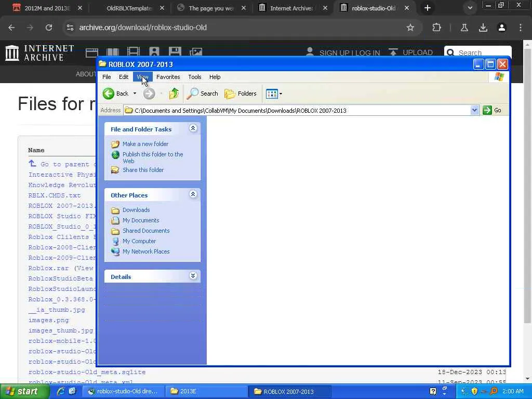Image resolution: width=532 pixels, height=399 pixels.
Task: Click the Internet Explorer quick launch icon
Action: pos(61,392)
